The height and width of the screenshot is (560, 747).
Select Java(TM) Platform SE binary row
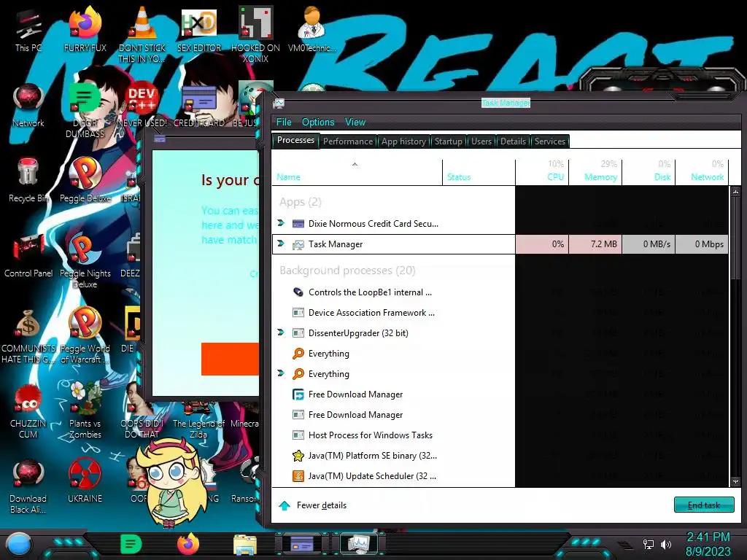pyautogui.click(x=500, y=456)
